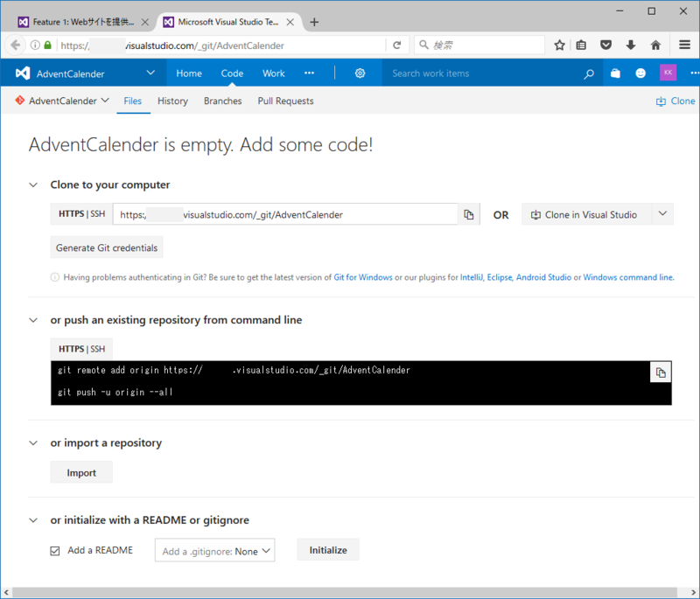Reload the page with refresh icon

[x=397, y=45]
